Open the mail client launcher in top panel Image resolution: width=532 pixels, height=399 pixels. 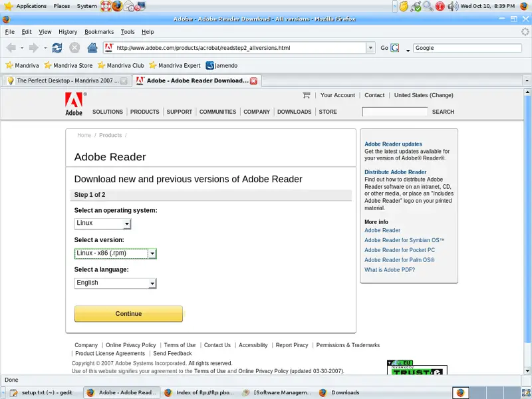tap(129, 6)
